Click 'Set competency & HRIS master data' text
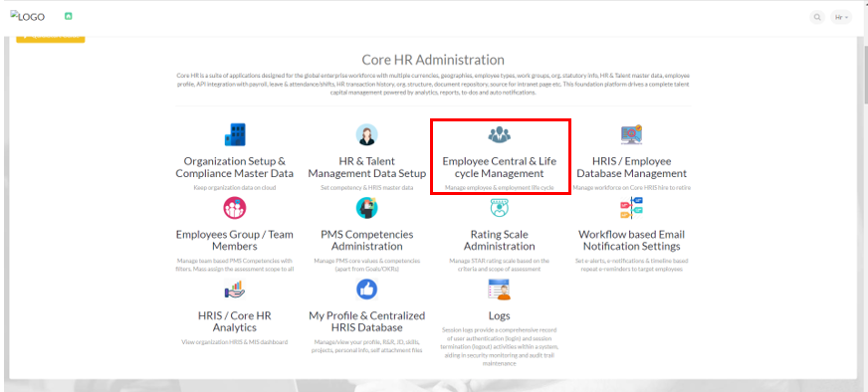This screenshot has width=868, height=392. pyautogui.click(x=366, y=188)
